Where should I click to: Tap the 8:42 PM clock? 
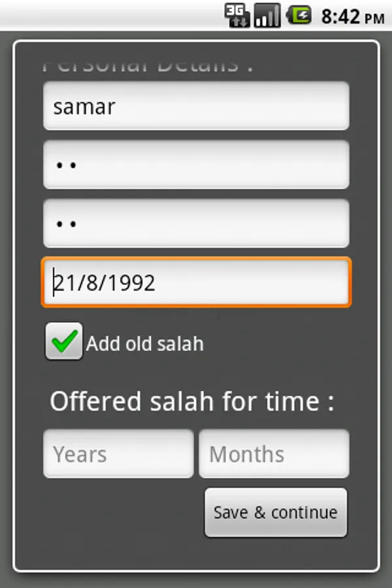352,16
